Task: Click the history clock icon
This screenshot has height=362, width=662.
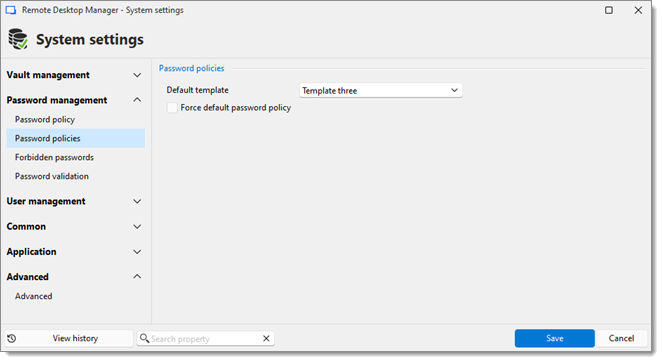Action: click(12, 338)
